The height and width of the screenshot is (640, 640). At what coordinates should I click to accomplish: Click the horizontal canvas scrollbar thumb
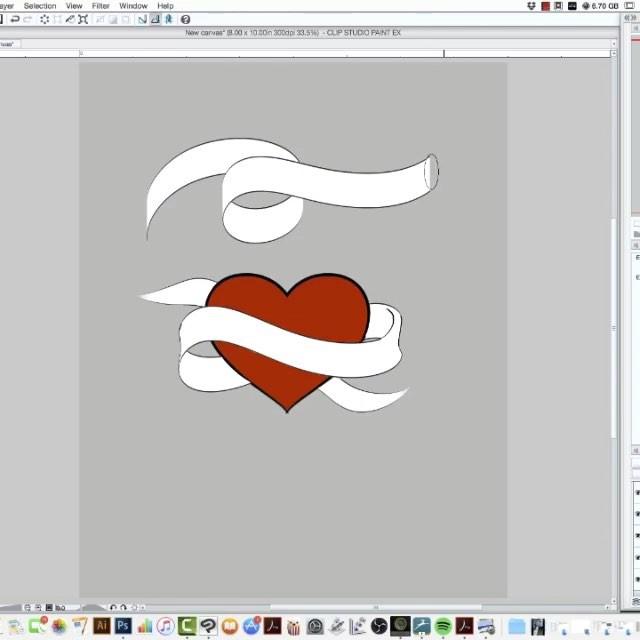pyautogui.click(x=376, y=607)
